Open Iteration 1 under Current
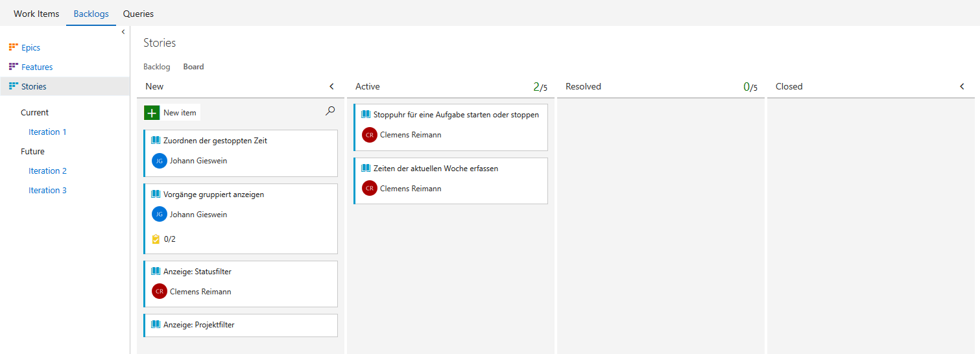Viewport: 980px width, 354px height. [x=47, y=132]
